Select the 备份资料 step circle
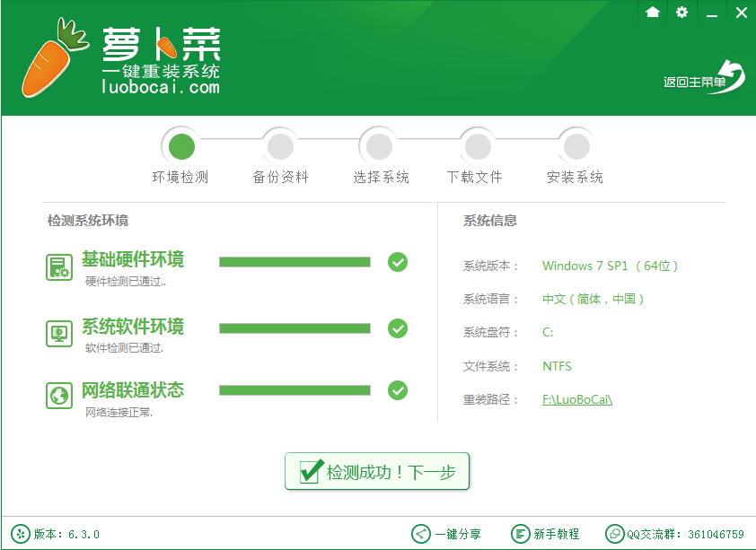The image size is (756, 550). tap(280, 145)
